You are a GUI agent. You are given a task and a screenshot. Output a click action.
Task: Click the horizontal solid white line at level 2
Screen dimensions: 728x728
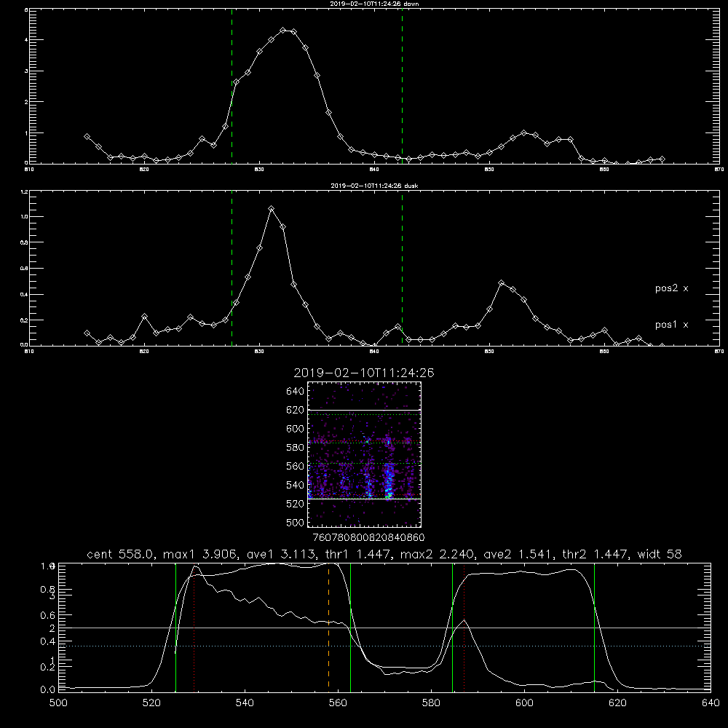pos(384,628)
